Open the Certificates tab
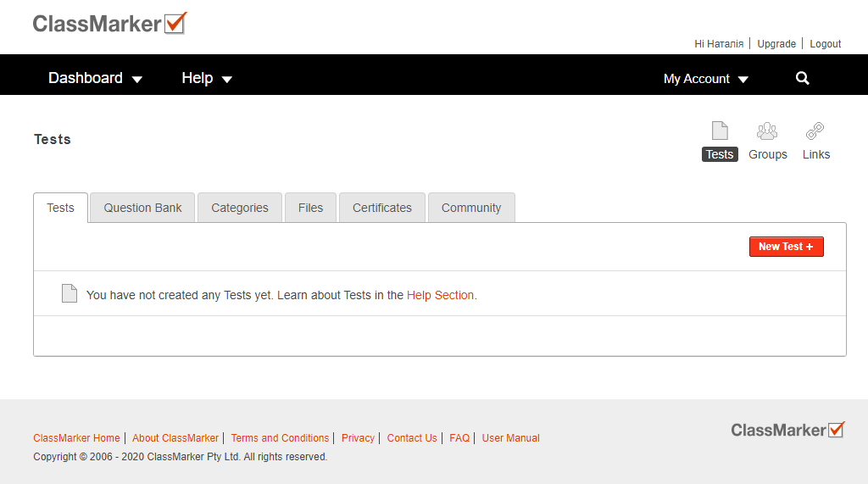868x484 pixels. point(382,208)
